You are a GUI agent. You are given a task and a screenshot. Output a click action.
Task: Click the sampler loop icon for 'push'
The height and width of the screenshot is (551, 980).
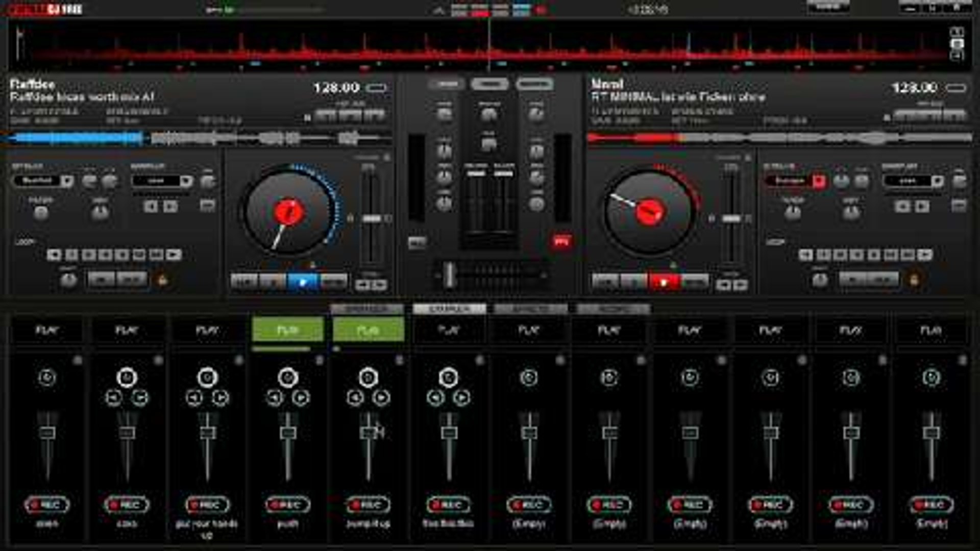(288, 378)
